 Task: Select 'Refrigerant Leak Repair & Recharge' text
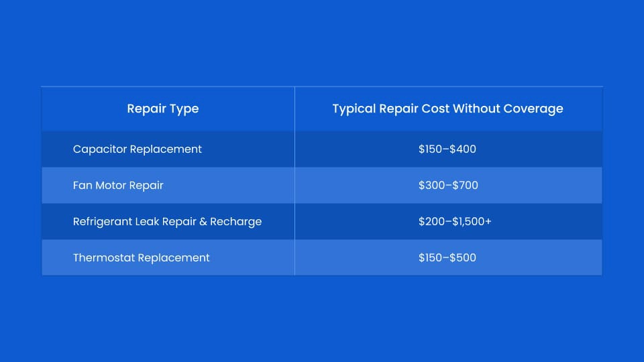click(167, 222)
